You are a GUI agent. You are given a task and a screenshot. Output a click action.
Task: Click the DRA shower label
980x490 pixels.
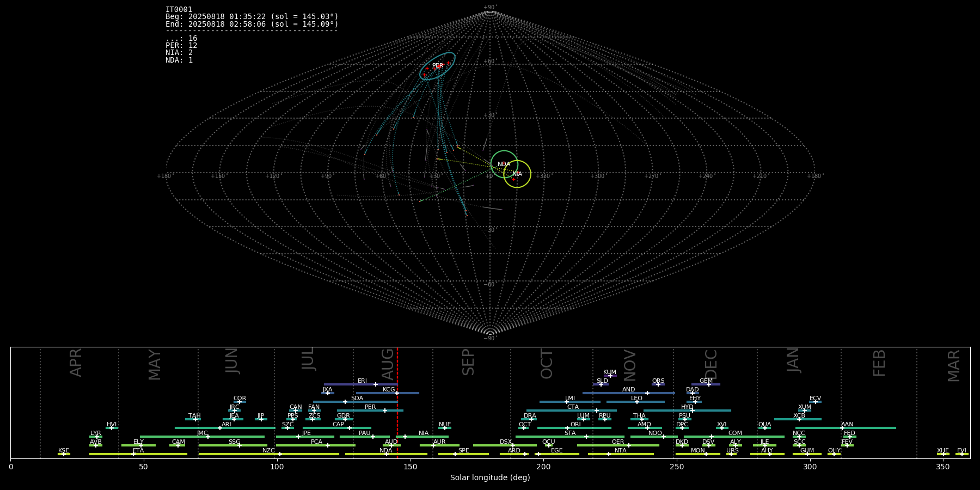coord(530,415)
